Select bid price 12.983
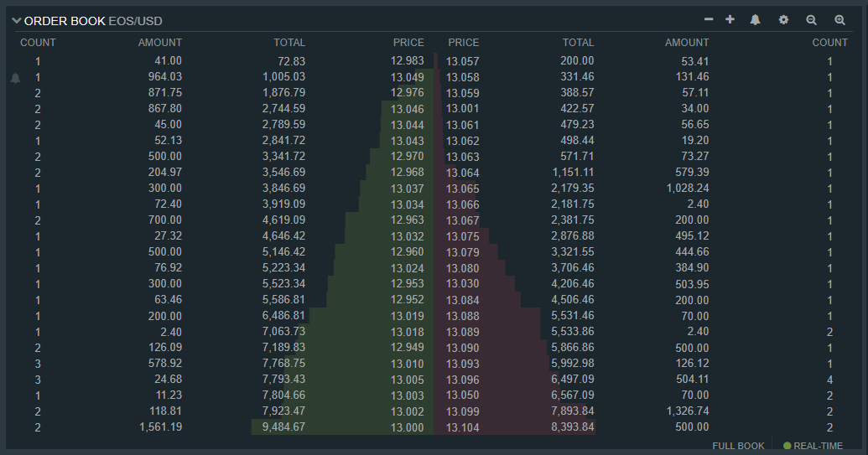868x455 pixels. pyautogui.click(x=408, y=61)
